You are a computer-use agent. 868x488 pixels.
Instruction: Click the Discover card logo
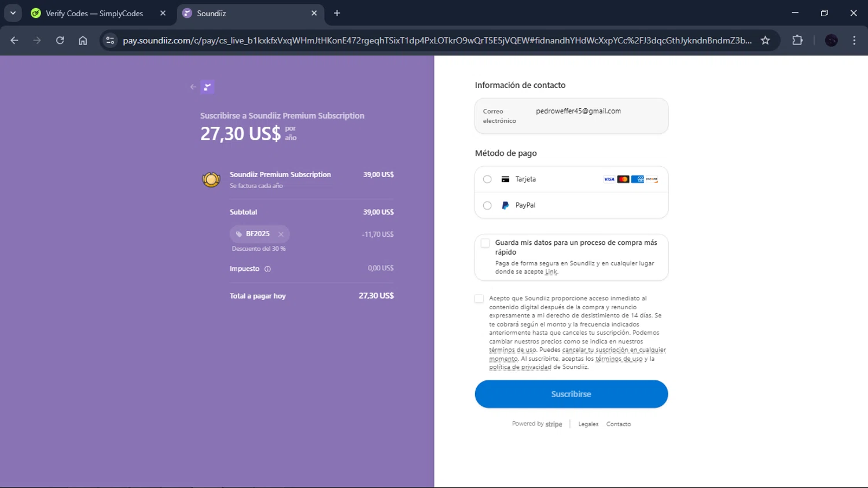[652, 179]
